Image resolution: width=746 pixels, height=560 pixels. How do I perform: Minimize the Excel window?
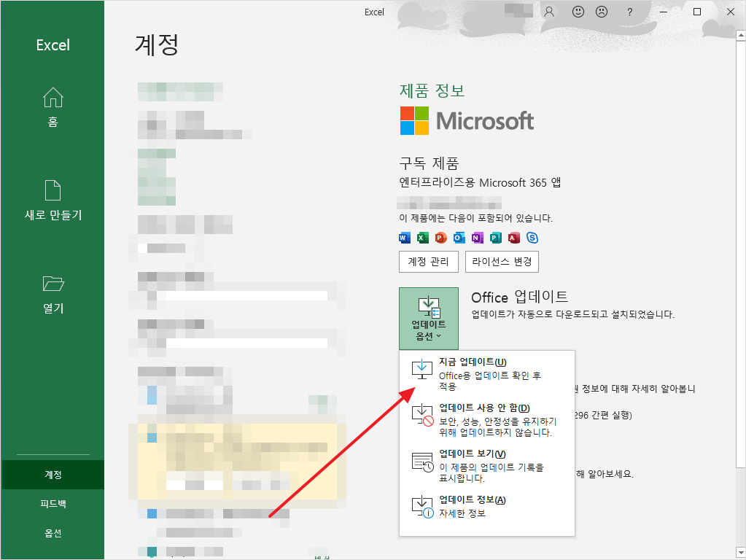664,12
